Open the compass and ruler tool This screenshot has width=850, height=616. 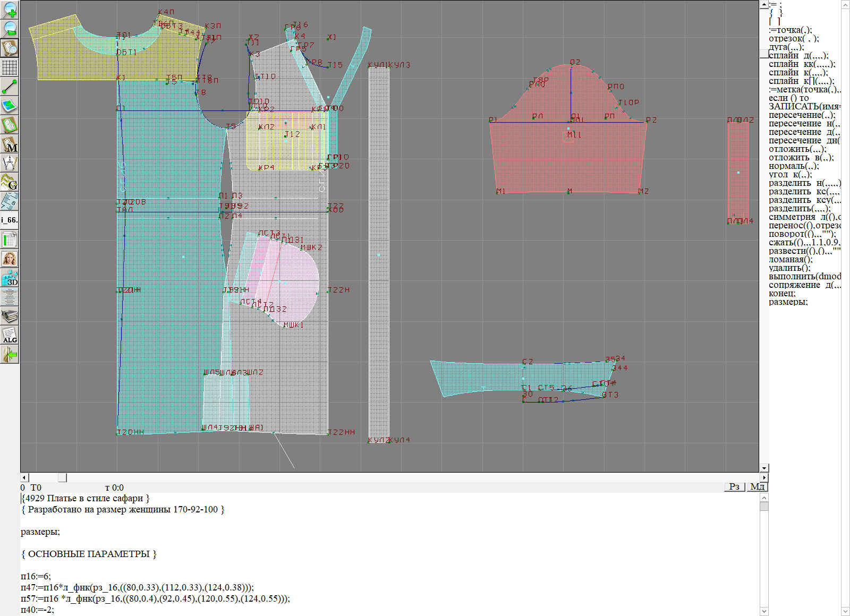[10, 163]
